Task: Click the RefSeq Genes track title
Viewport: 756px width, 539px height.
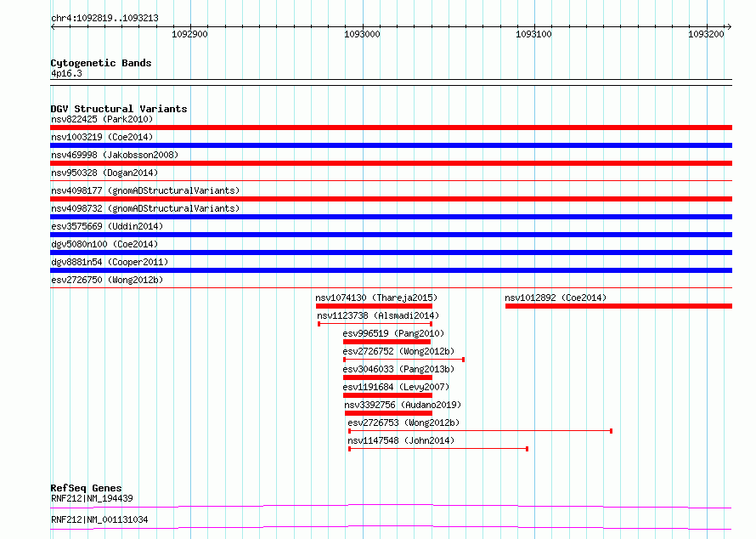Action: pyautogui.click(x=86, y=488)
